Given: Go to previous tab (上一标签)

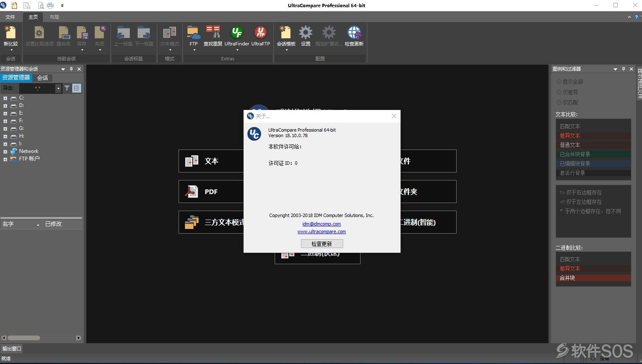Looking at the screenshot, I should pyautogui.click(x=123, y=36).
